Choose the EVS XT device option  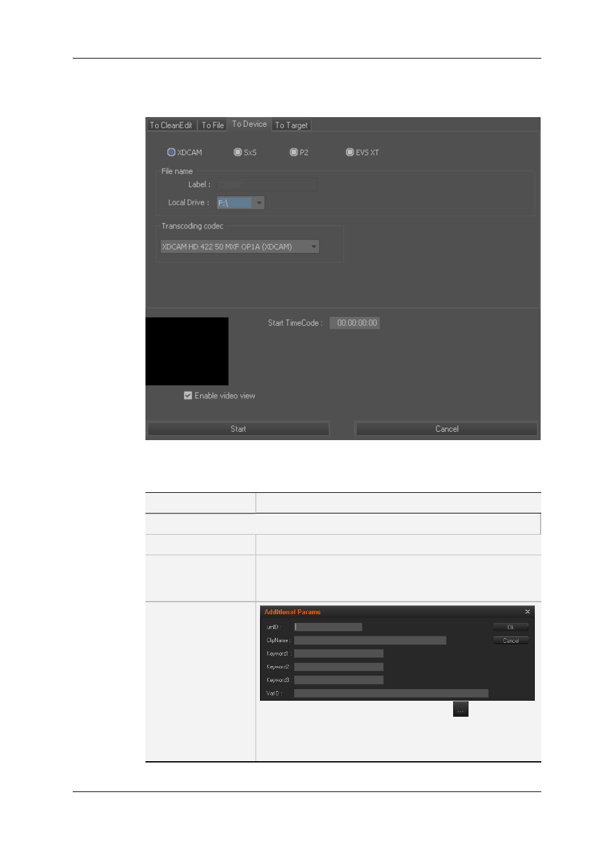(x=350, y=152)
